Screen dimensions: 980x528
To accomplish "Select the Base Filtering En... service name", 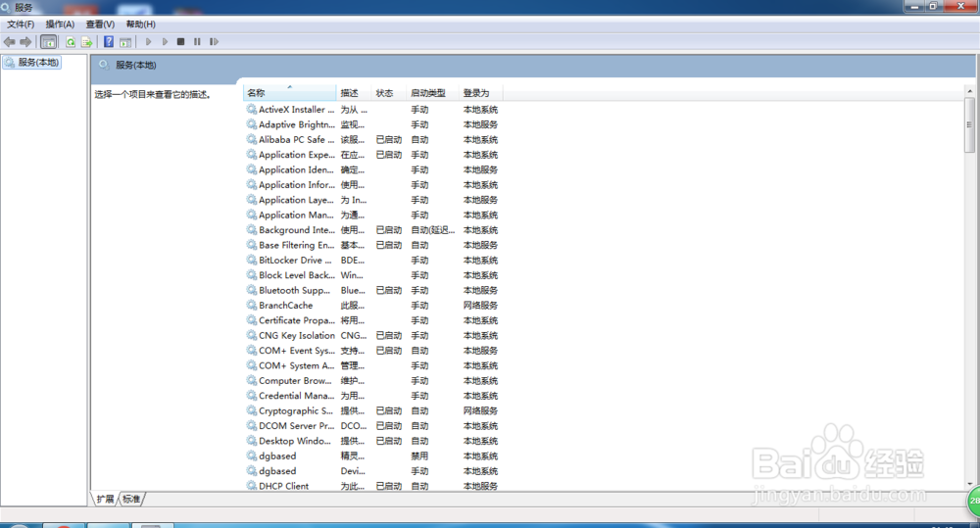I will tap(297, 245).
